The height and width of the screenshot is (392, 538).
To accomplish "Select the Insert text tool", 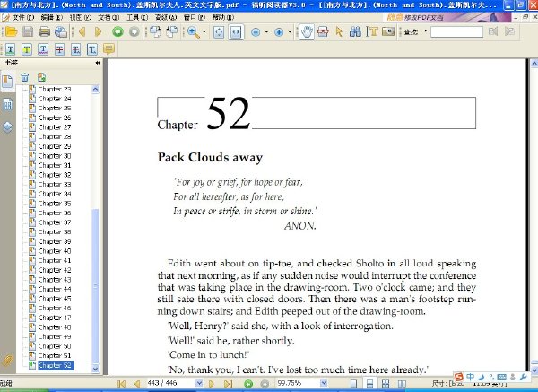I will [92, 49].
